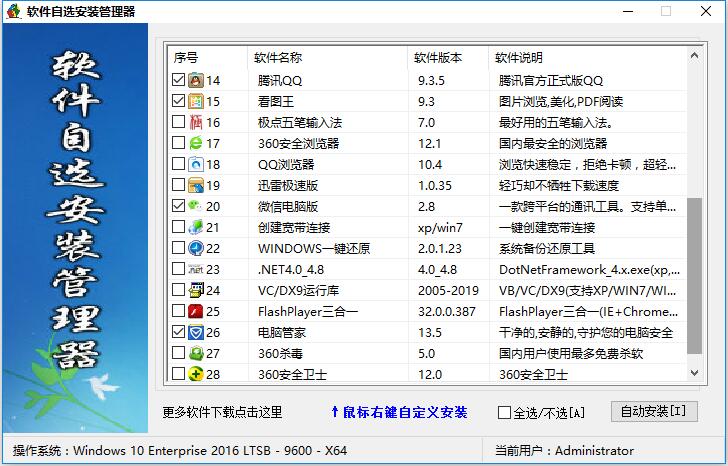The image size is (728, 466).
Task: Uncheck the 微信电脑版 checkbox
Action: [178, 206]
